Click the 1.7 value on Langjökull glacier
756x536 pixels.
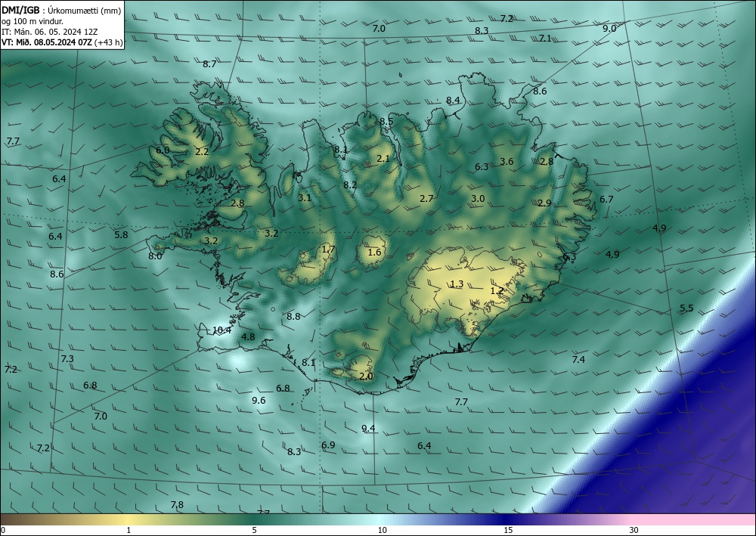328,249
